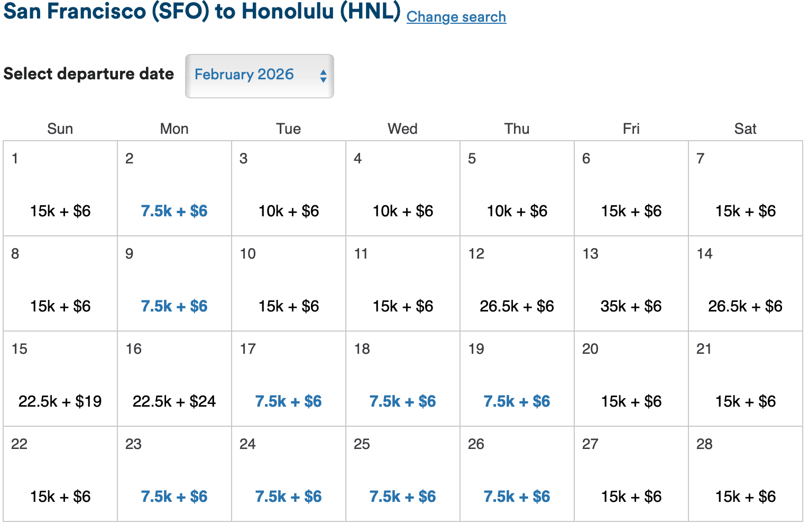Screen dimensions: 809x532
Task: Choose the 7.5k award on February 23
Action: (174, 497)
